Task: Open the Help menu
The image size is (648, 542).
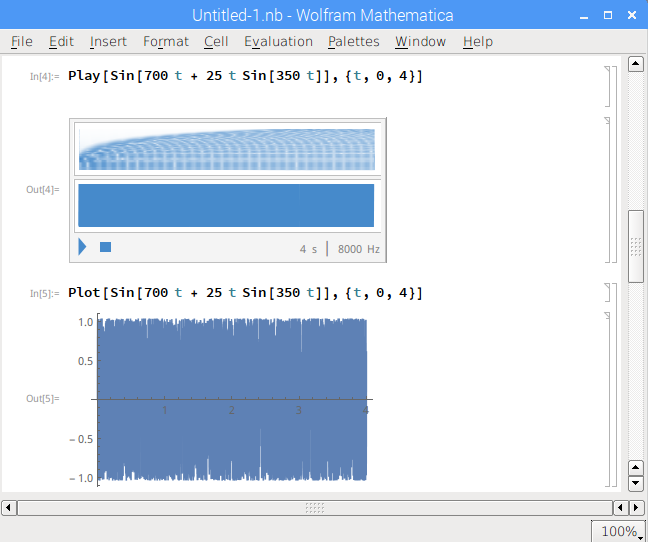Action: tap(477, 41)
